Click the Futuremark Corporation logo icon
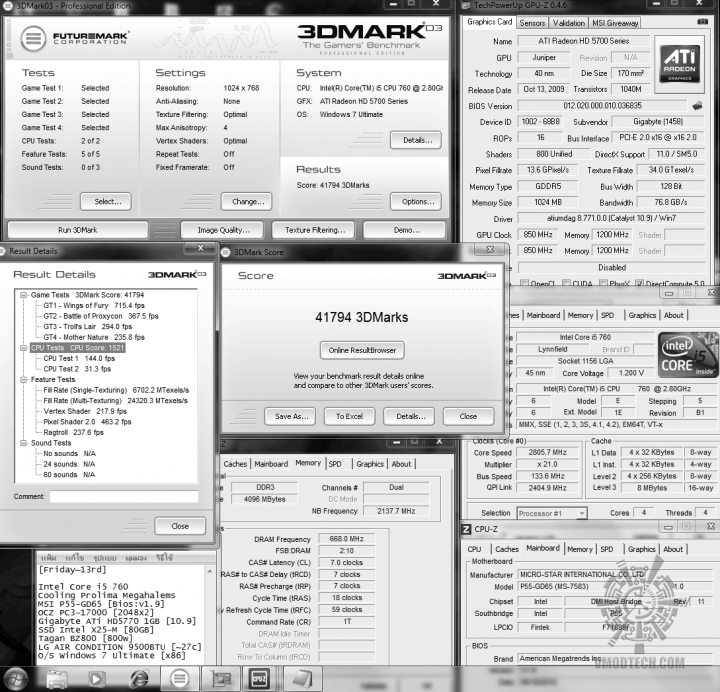720x692 pixels. (33, 38)
